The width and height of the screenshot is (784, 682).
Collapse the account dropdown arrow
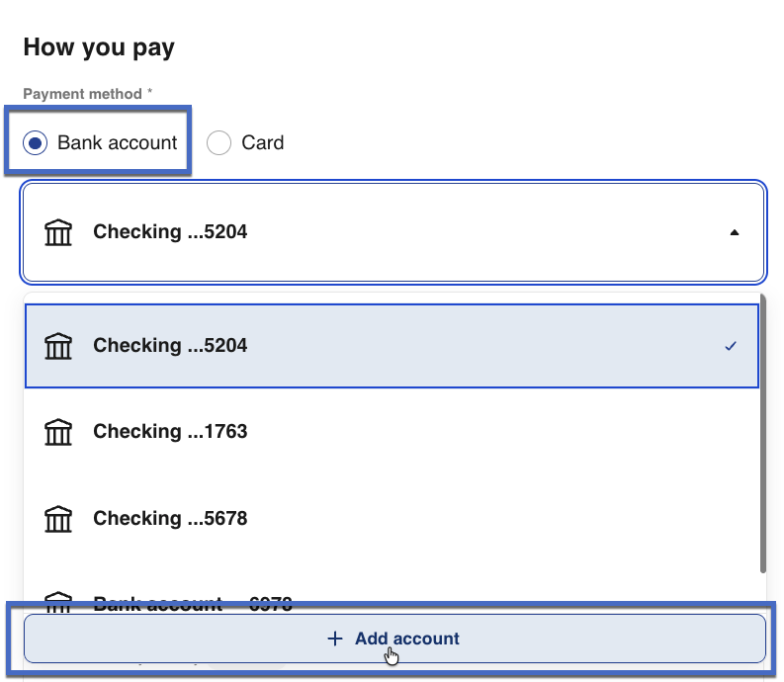point(733,233)
